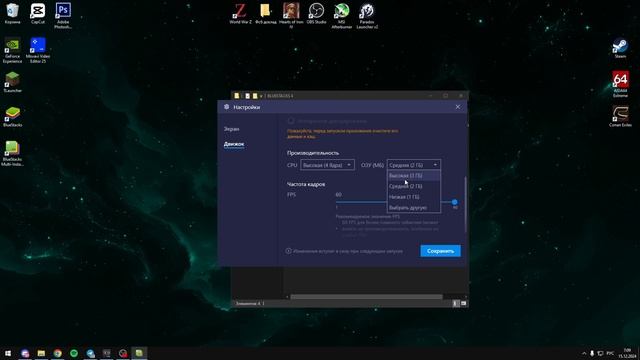Open the Adobe Photoshop desktop shortcut

(x=63, y=16)
